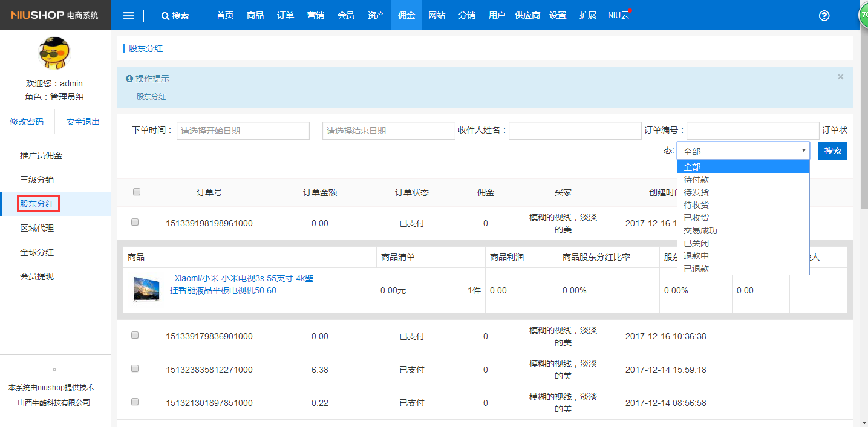
Task: Click 安全退出 link
Action: 83,122
